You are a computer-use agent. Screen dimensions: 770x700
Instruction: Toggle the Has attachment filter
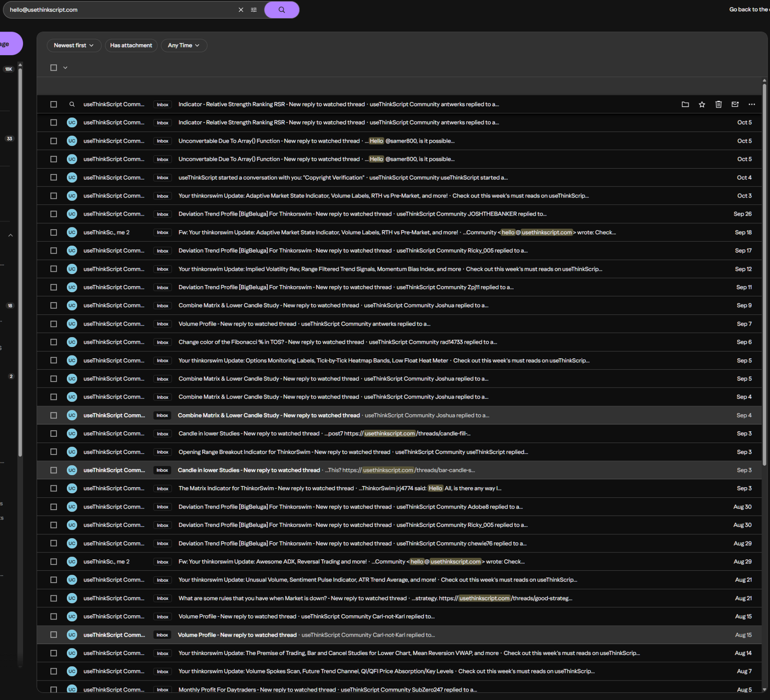pos(131,45)
